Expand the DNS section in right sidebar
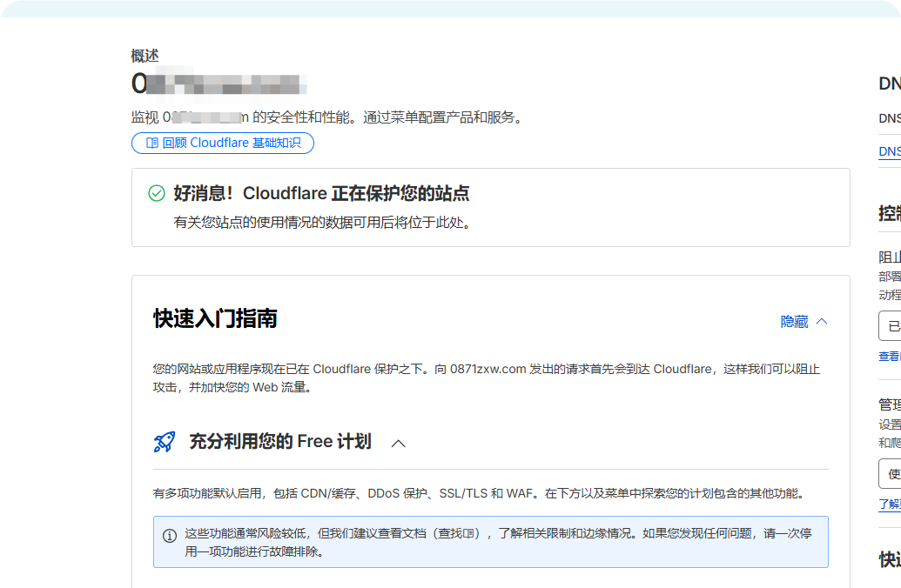 [886, 84]
